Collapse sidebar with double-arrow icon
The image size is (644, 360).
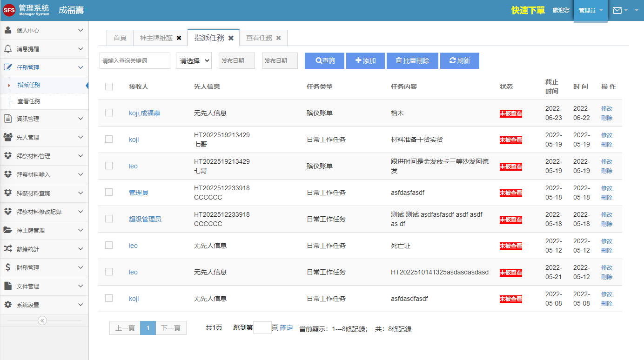click(x=42, y=320)
